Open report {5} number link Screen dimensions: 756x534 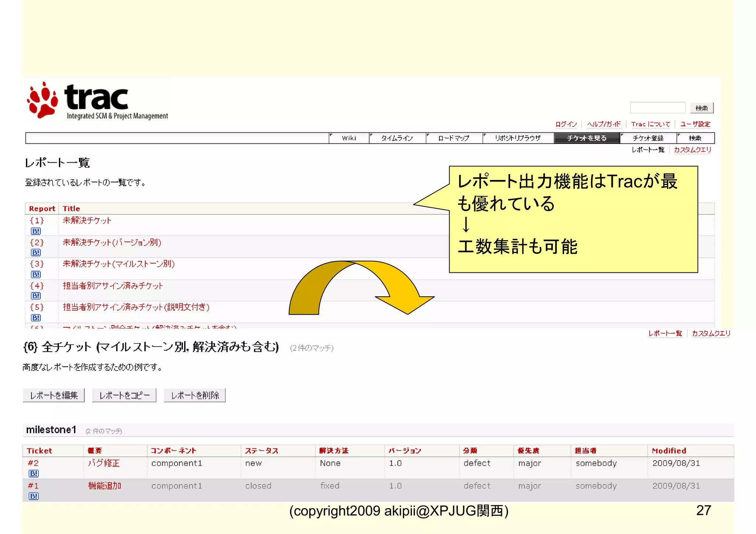(x=37, y=307)
